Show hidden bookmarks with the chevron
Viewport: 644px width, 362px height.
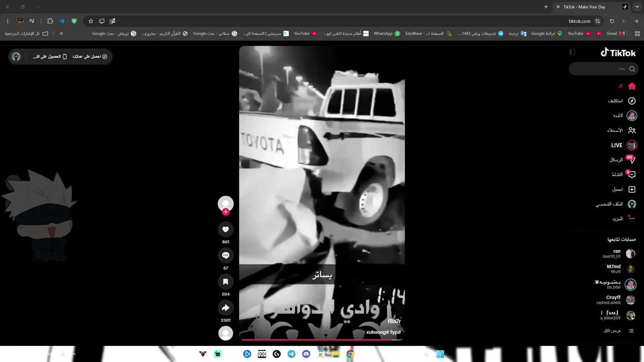click(x=61, y=34)
